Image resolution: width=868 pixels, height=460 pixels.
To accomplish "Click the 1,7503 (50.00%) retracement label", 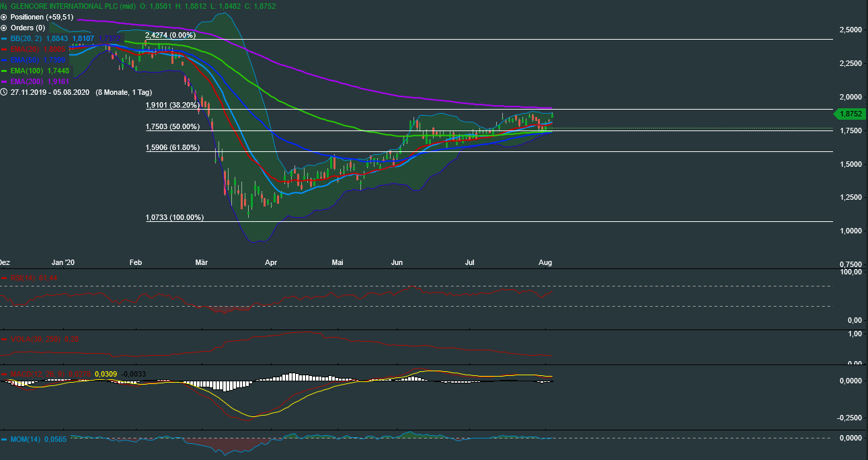I will click(x=173, y=126).
